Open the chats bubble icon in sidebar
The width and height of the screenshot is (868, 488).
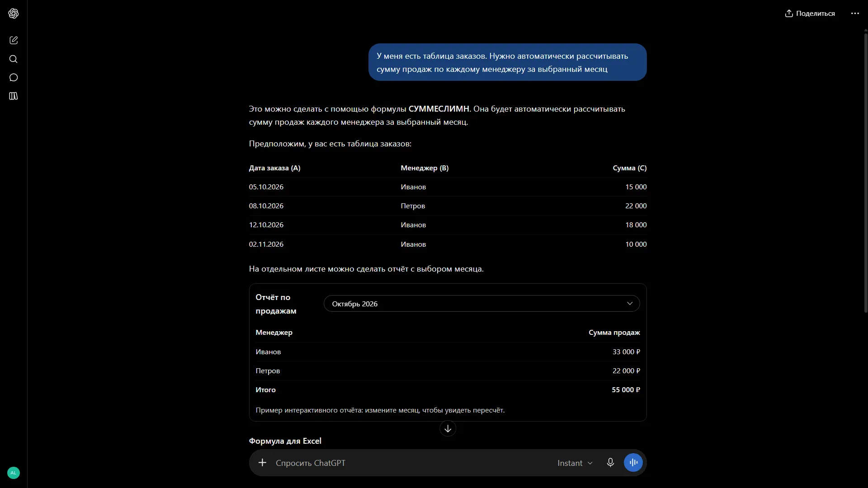click(14, 78)
